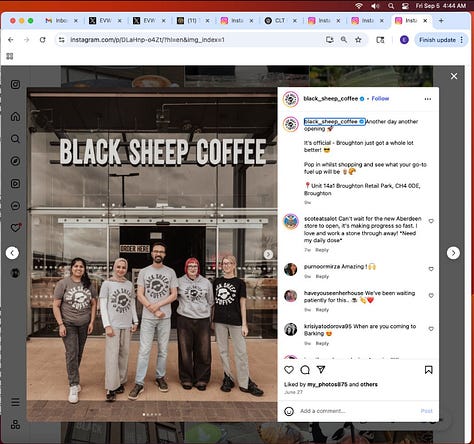Open Chrome profile avatar E

point(404,40)
